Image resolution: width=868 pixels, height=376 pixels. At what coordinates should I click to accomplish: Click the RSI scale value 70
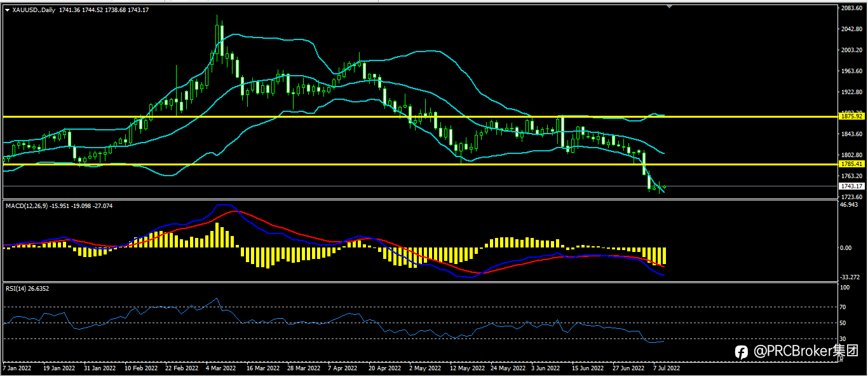coord(843,307)
